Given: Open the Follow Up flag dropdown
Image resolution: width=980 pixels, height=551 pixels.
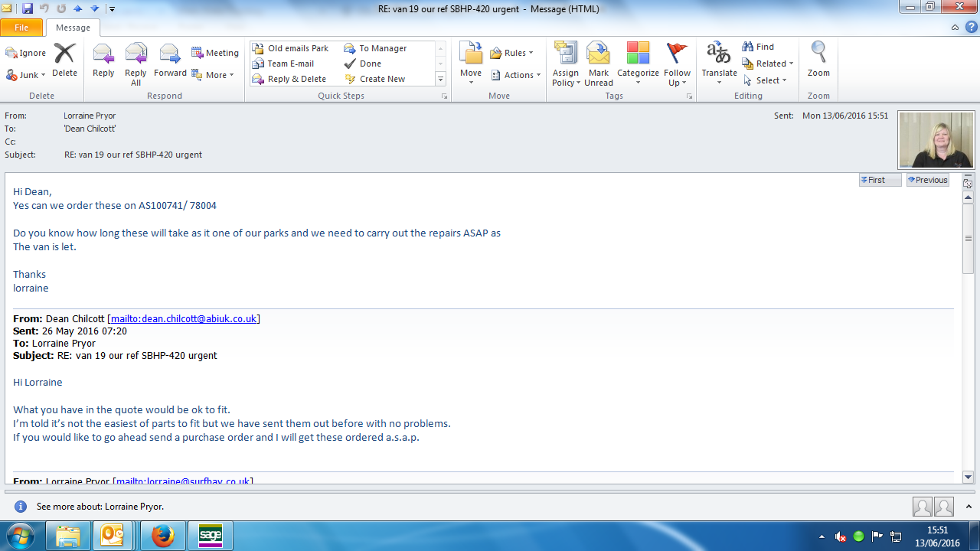Looking at the screenshot, I should point(677,64).
